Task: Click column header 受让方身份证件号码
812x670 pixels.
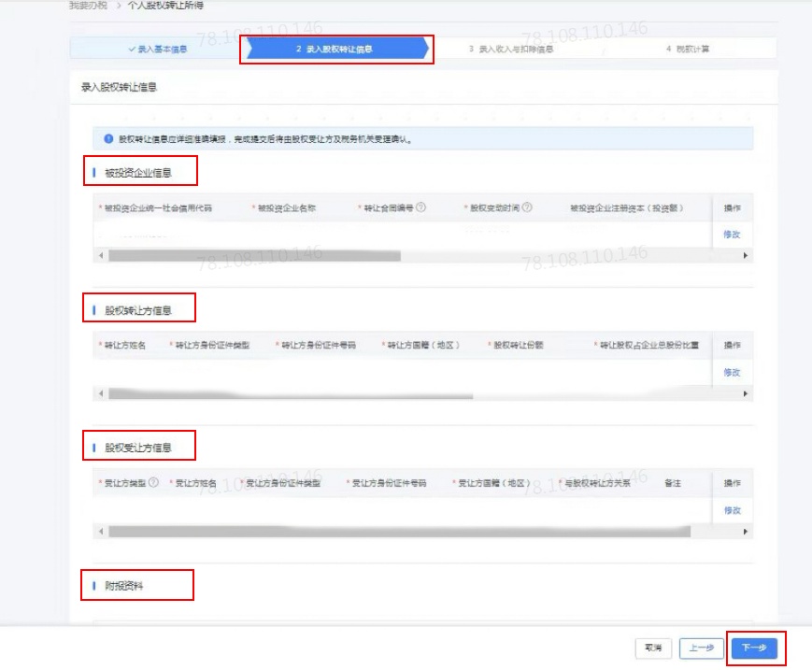Action: point(390,483)
